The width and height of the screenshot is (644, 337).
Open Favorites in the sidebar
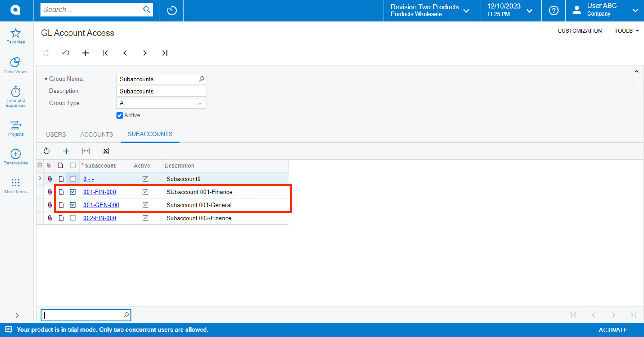[16, 36]
